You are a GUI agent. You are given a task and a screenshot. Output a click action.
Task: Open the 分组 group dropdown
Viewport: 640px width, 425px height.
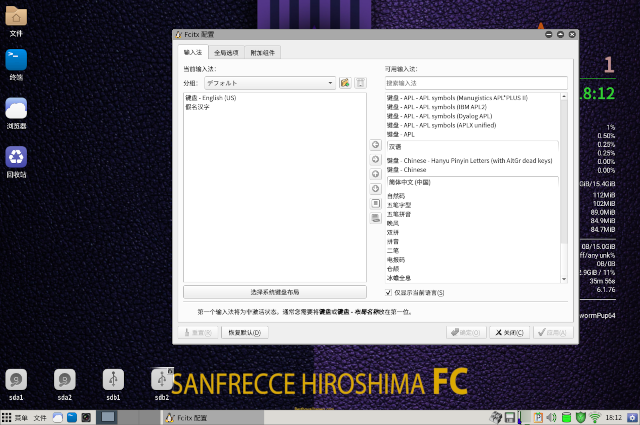coord(270,83)
